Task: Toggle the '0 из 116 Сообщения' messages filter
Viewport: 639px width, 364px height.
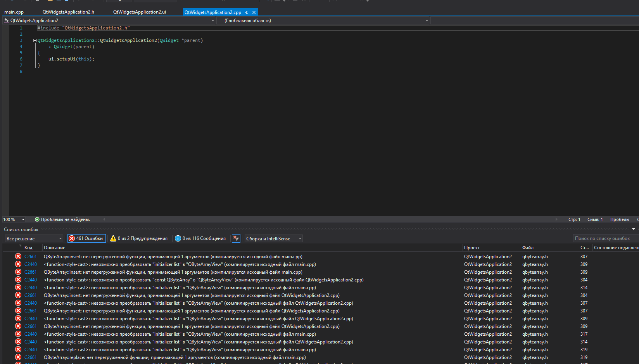Action: pos(200,238)
